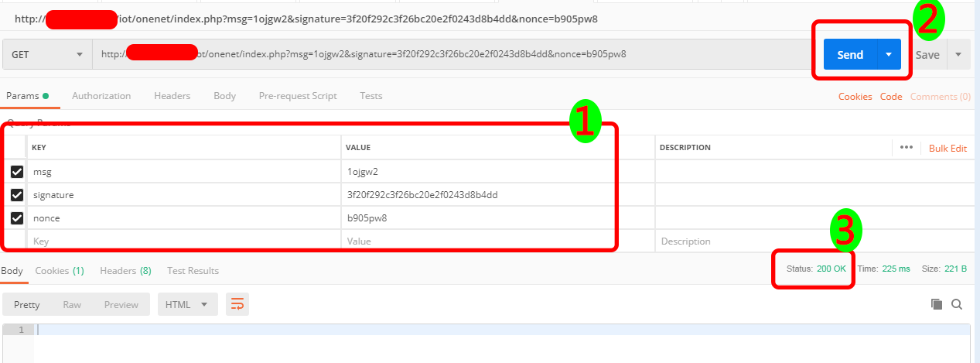Open the response Headers (8) tab
The width and height of the screenshot is (980, 363).
(x=125, y=271)
